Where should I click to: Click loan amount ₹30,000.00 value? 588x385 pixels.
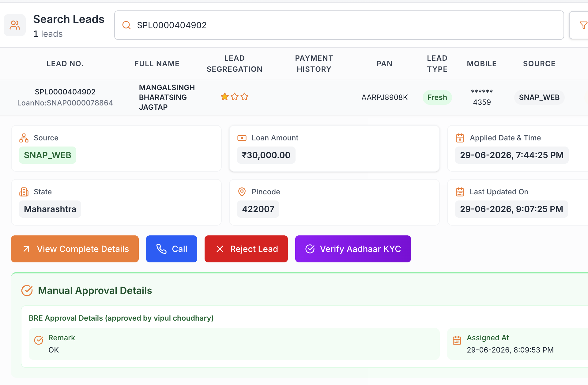(x=266, y=155)
